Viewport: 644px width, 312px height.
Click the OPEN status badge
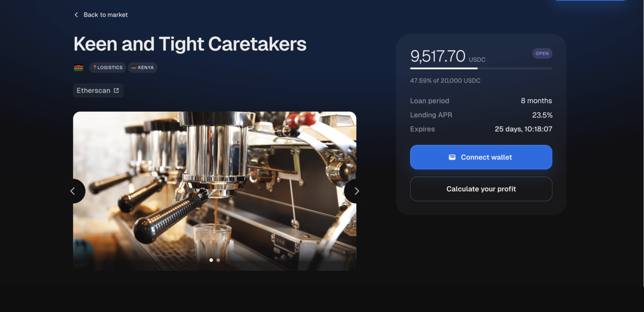(x=542, y=54)
